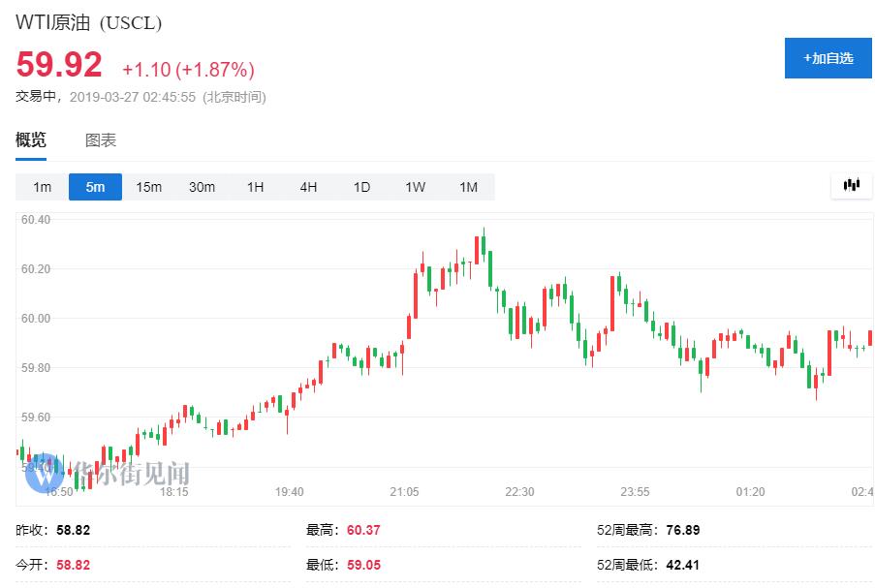The width and height of the screenshot is (875, 588).
Task: Click the 22:30 time axis label
Action: [519, 492]
